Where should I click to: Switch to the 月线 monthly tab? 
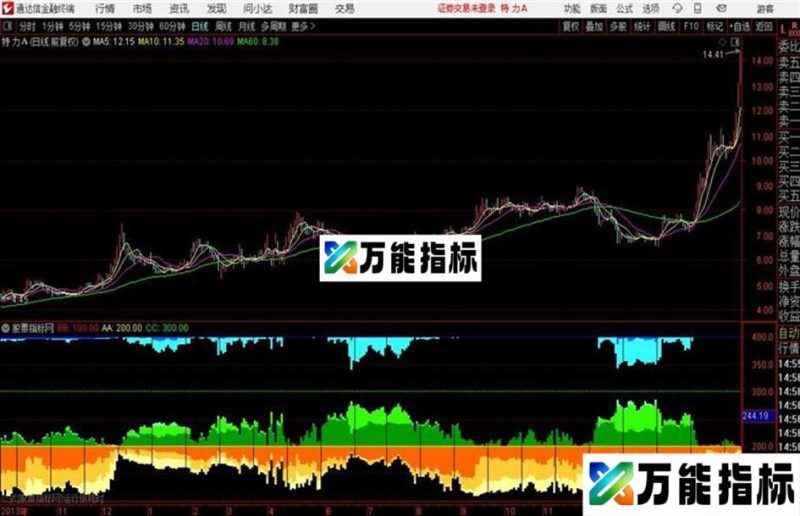point(247,27)
